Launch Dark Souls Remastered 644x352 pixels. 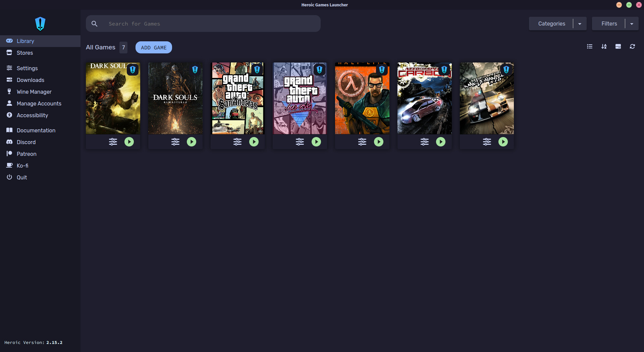click(192, 142)
